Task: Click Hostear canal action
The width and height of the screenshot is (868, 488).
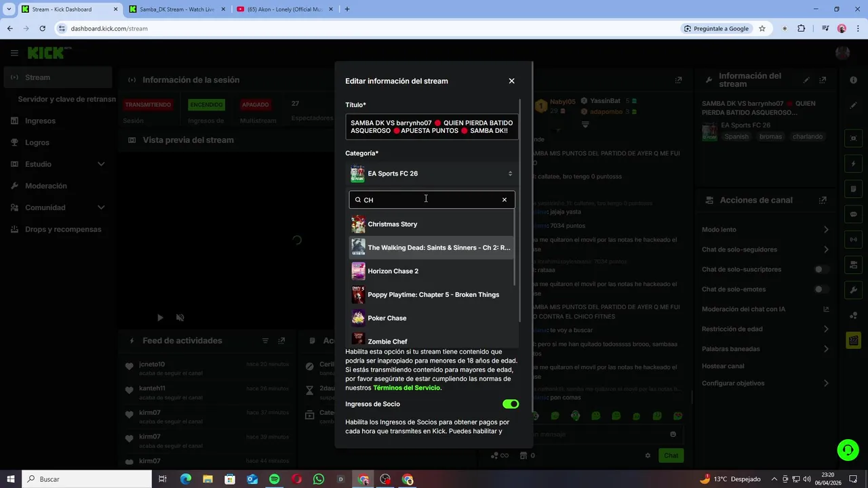Action: point(723,366)
